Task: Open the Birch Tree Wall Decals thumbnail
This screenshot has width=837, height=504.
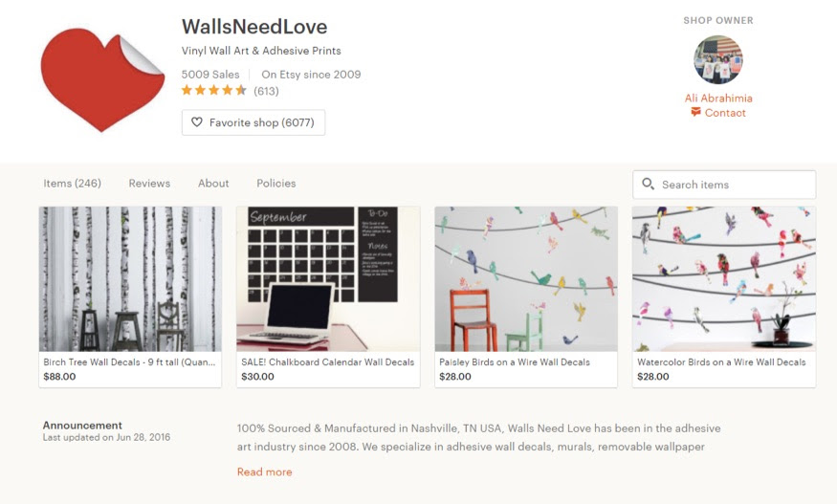Action: point(130,278)
